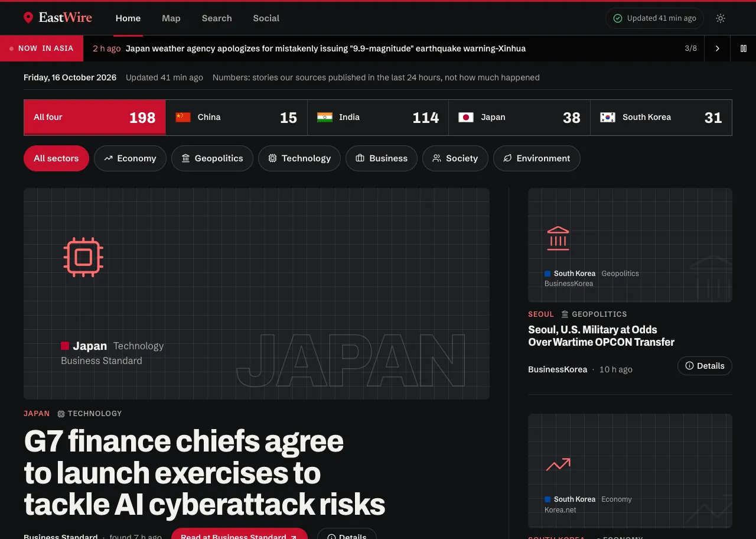The image size is (756, 539).
Task: Open Details for the BusinessKorea story
Action: coord(705,366)
